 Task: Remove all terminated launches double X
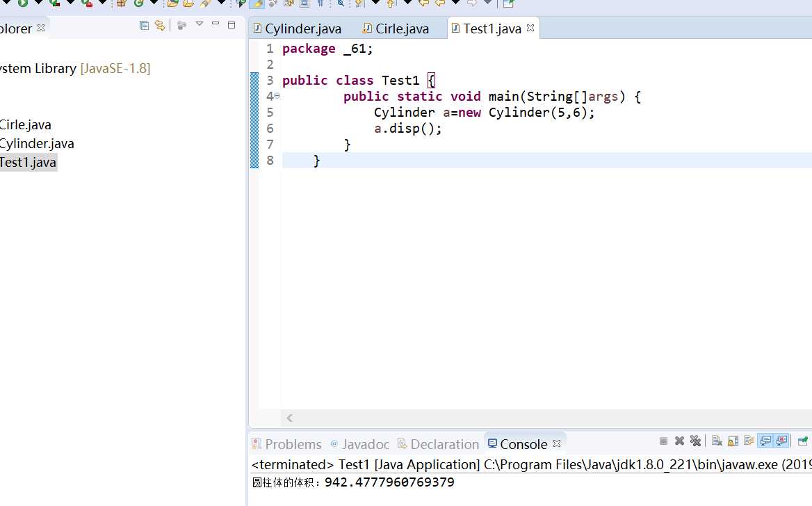pos(695,441)
